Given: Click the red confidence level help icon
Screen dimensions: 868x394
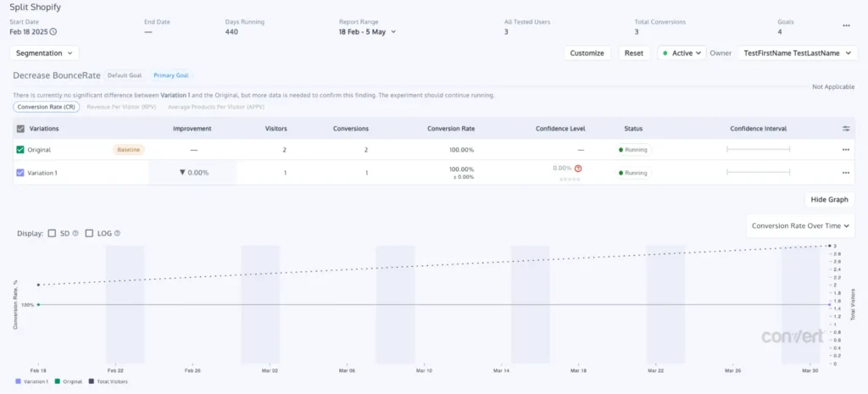Looking at the screenshot, I should (578, 169).
